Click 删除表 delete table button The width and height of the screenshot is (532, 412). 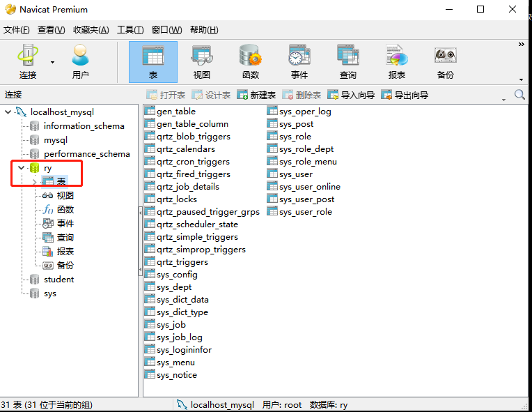302,95
